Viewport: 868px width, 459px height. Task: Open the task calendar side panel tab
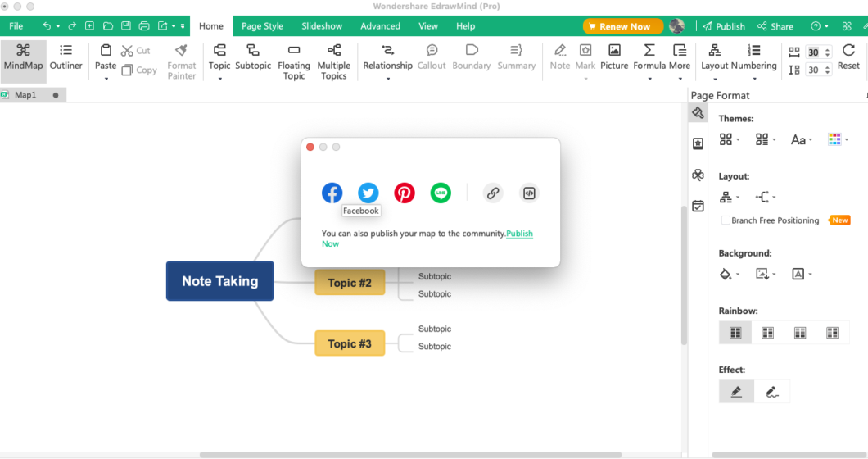point(698,207)
